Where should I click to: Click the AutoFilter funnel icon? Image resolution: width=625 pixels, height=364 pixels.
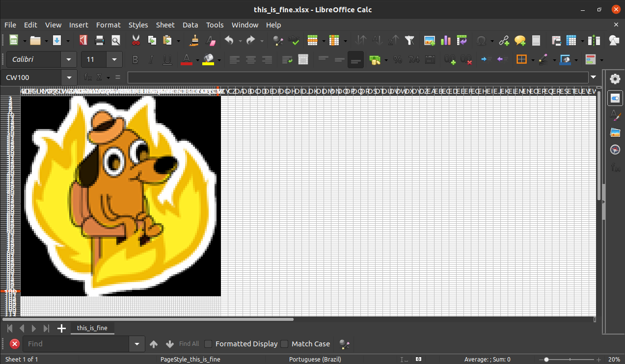409,40
